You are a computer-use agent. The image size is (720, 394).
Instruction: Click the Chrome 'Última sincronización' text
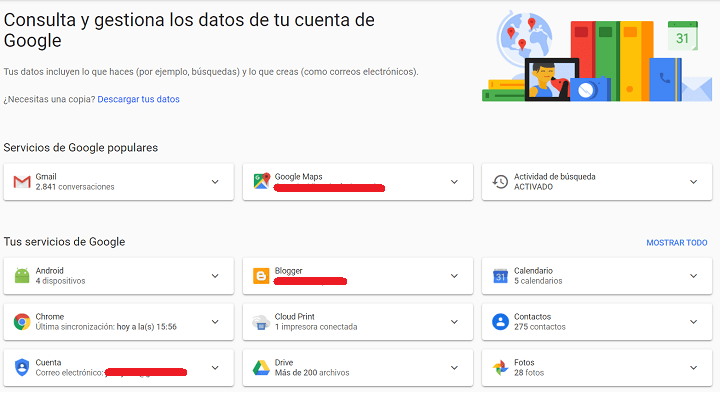[106, 327]
